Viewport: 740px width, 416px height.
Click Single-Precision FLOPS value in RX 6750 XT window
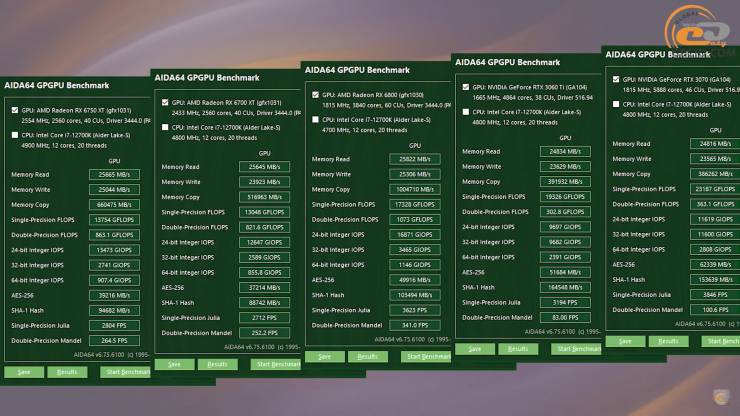coord(114,220)
